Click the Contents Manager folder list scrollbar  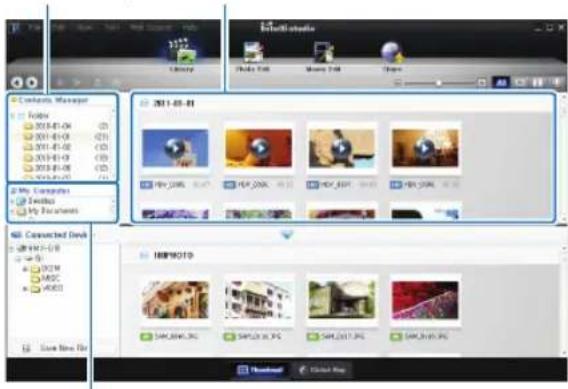coord(113,143)
